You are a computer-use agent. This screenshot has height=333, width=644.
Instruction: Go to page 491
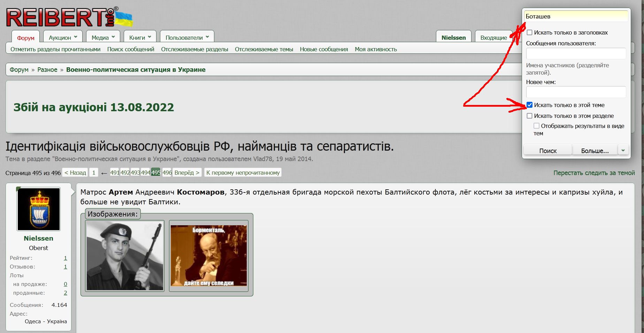115,173
